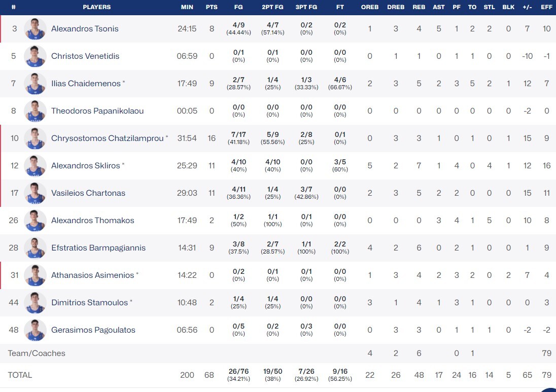Open Alexandros Tsonis player photo
This screenshot has height=392, width=556.
pyautogui.click(x=35, y=29)
